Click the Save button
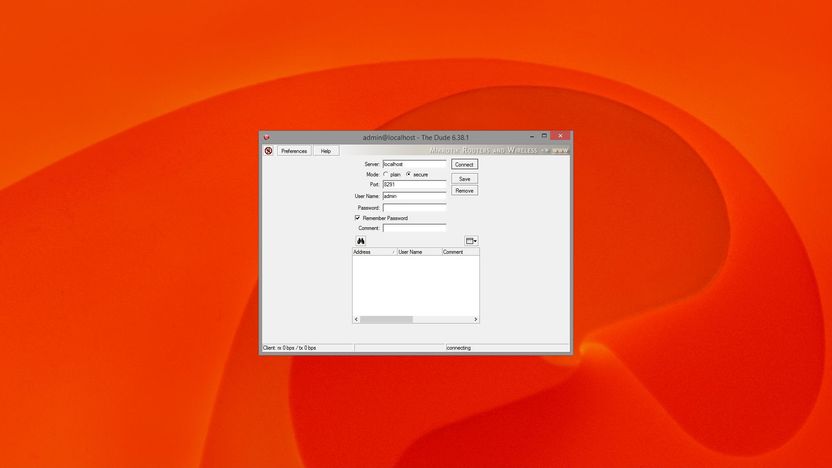This screenshot has height=468, width=832. (464, 179)
